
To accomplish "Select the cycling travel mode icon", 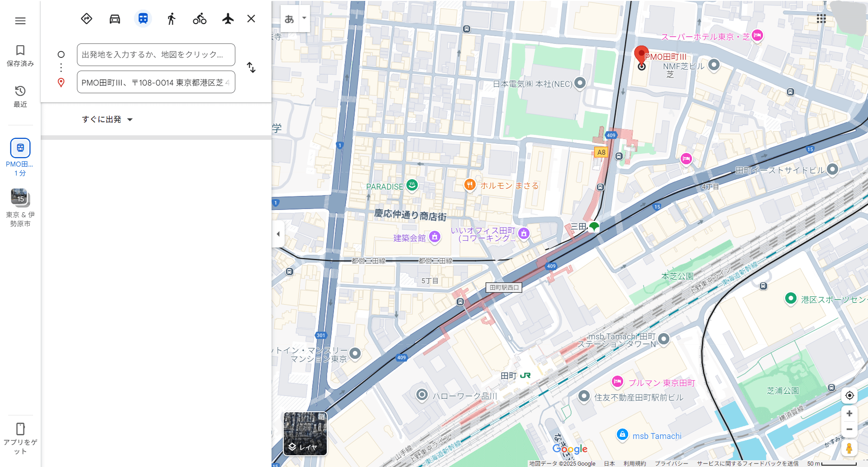I will [200, 19].
